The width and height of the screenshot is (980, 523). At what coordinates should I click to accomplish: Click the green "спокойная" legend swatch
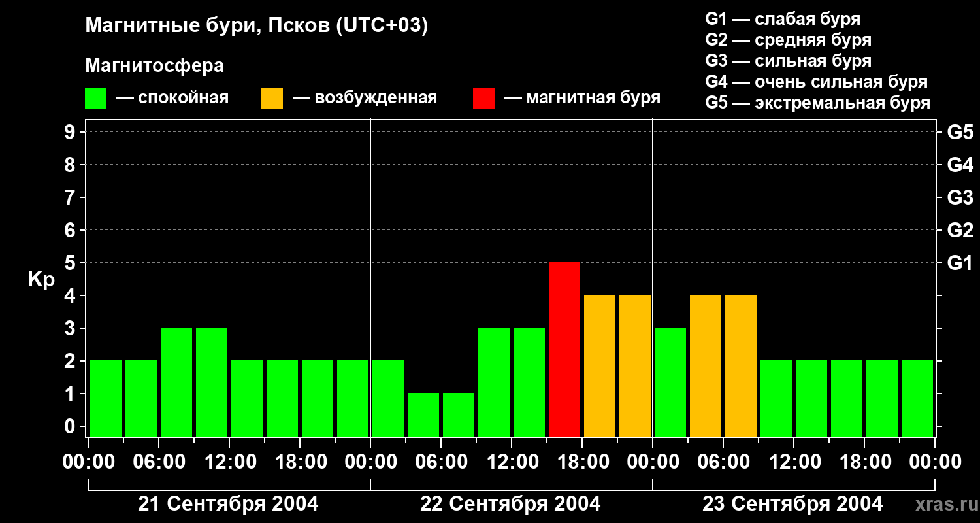coord(95,99)
